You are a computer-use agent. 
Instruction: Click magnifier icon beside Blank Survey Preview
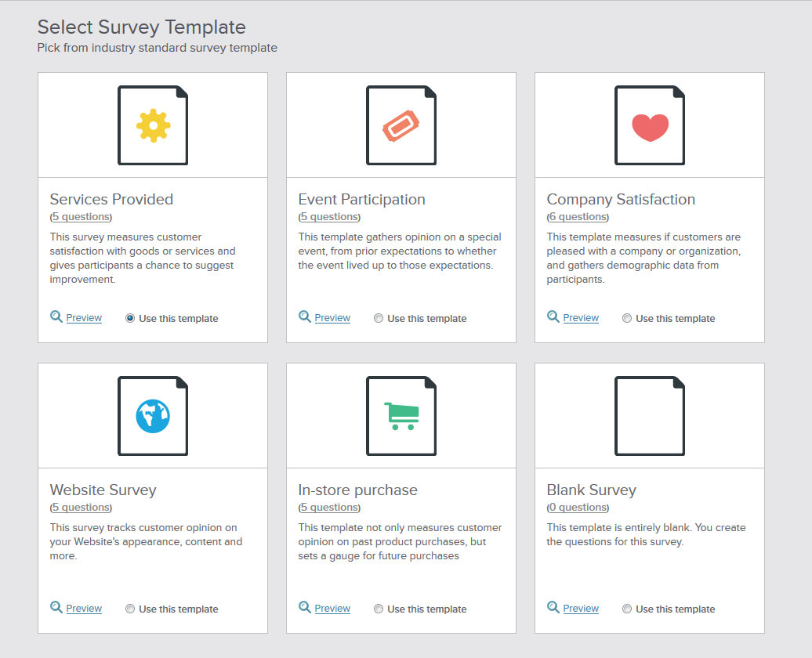553,607
